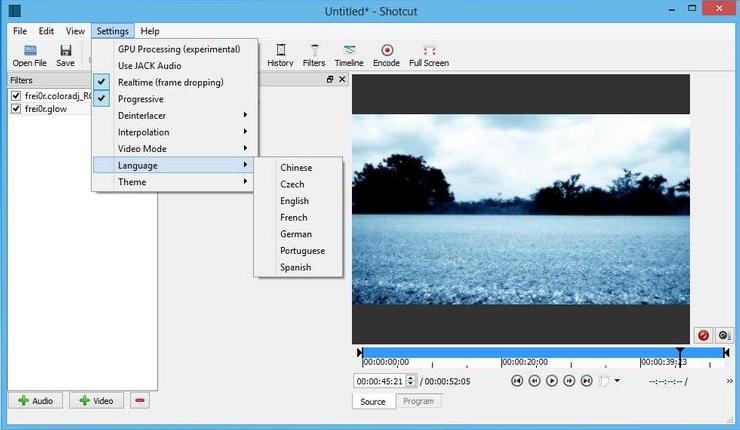This screenshot has width=740, height=430.
Task: Open a file with Open File icon
Action: point(30,55)
